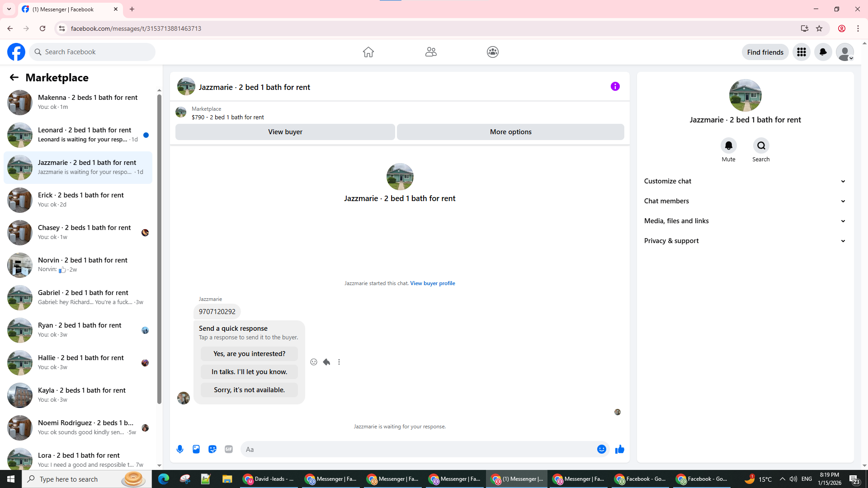
Task: Mute this conversation's notifications
Action: [x=728, y=146]
